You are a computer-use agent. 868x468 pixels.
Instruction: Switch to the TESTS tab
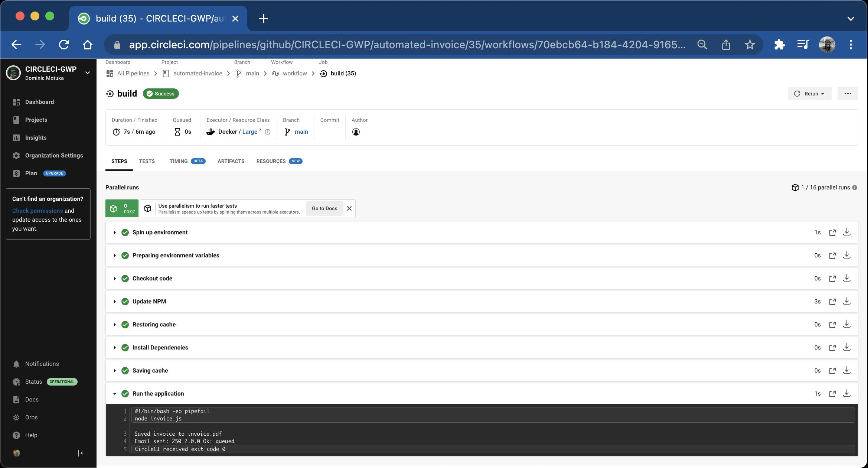tap(147, 161)
